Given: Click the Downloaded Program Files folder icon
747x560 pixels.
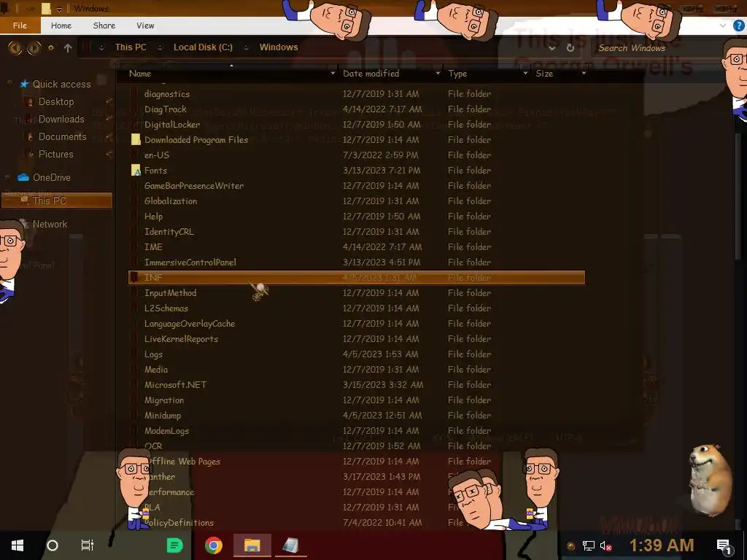Looking at the screenshot, I should [x=136, y=139].
